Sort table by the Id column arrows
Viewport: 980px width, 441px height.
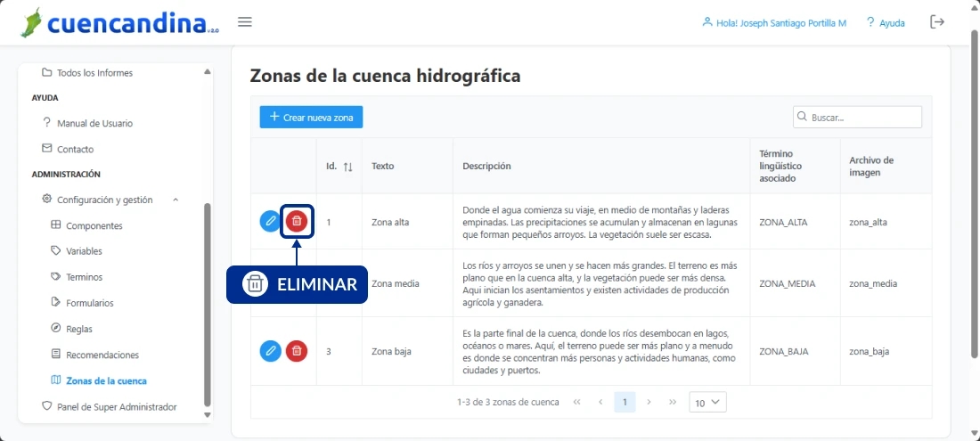[348, 167]
